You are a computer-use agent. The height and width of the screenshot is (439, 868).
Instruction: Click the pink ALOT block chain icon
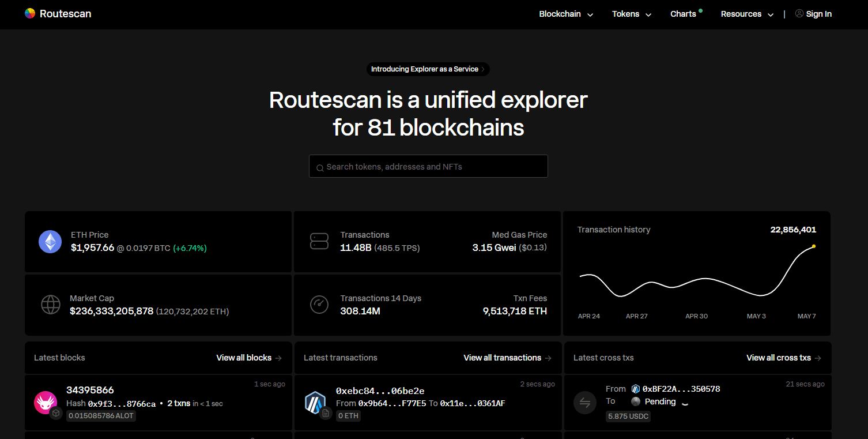click(46, 402)
